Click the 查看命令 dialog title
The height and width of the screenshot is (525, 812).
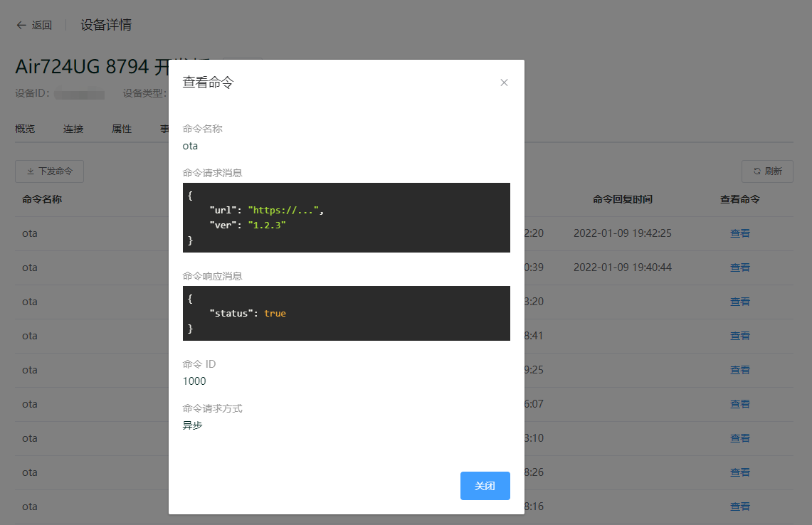pos(209,83)
